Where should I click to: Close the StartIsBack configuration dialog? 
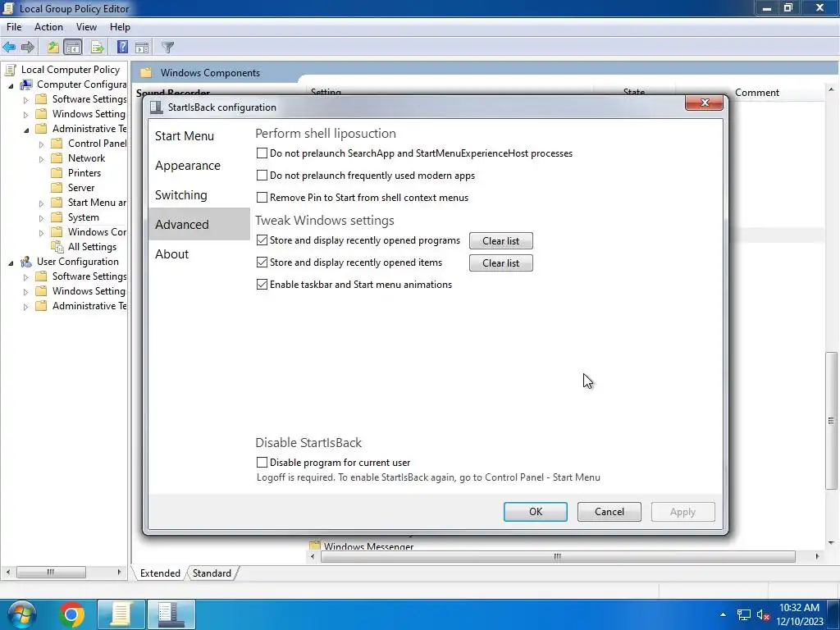(x=704, y=103)
